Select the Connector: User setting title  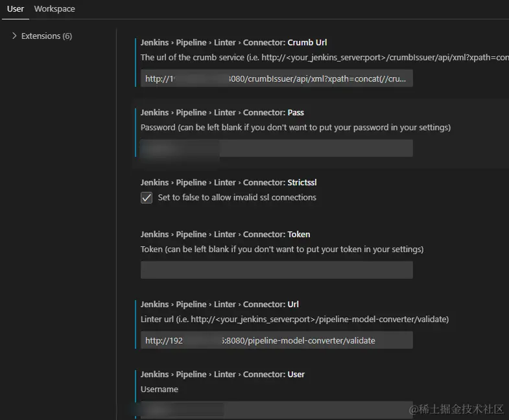222,375
